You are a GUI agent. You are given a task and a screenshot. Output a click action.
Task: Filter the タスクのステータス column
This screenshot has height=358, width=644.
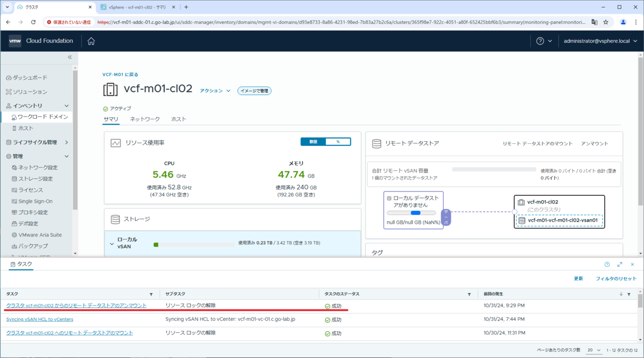pos(469,294)
